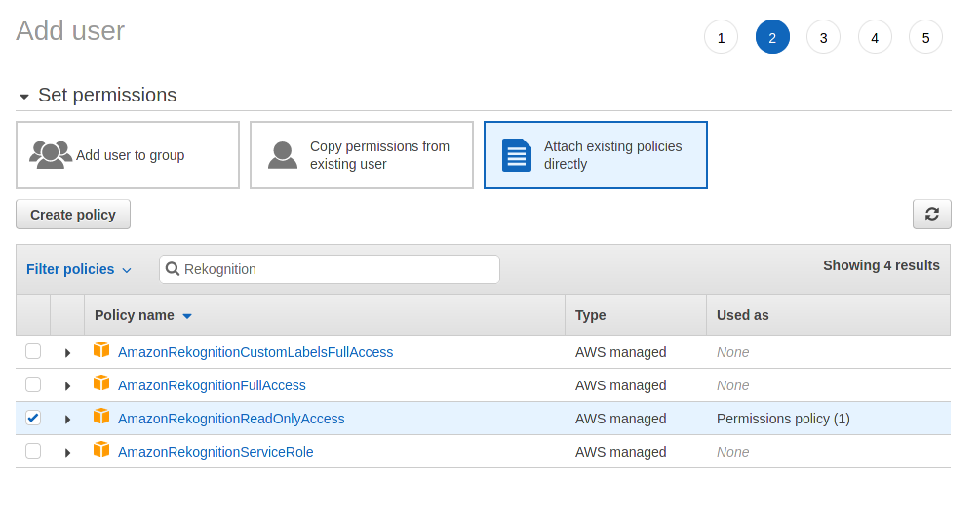The height and width of the screenshot is (523, 980).
Task: Click AWS managed in the AmazonRekognitionFullAccess row
Action: pos(620,385)
